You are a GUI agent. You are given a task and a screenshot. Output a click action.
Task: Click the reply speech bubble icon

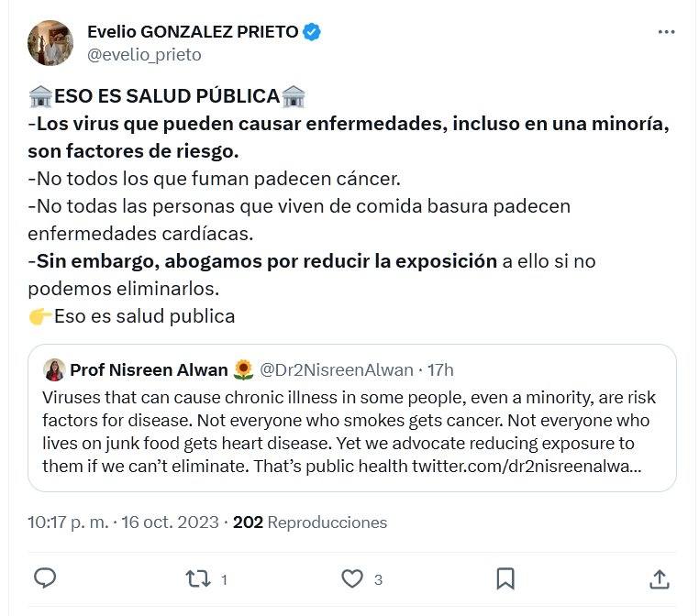(45, 578)
